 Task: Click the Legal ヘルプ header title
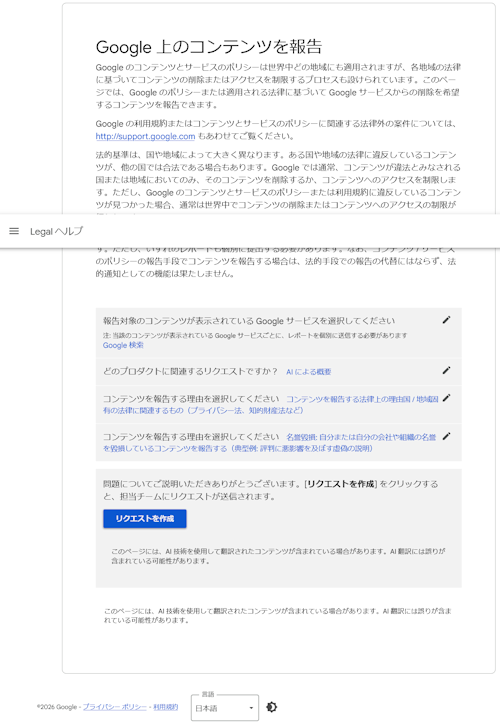tap(56, 231)
